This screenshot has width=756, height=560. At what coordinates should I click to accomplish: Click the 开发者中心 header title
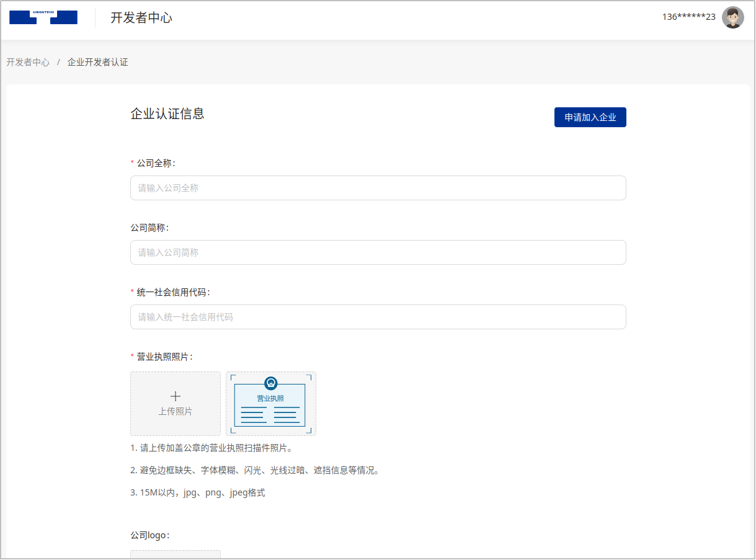141,18
